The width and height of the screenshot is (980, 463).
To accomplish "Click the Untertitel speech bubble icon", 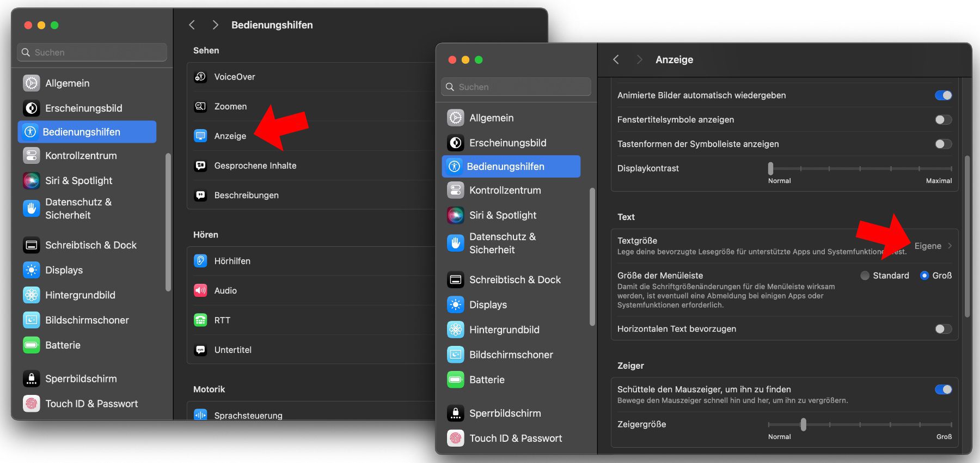I will [200, 350].
